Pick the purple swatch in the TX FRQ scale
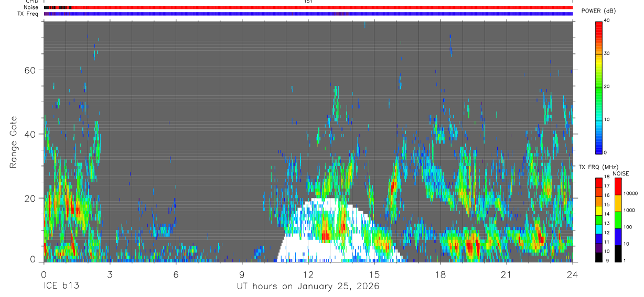Screen dimensions: 644x297 [599, 247]
